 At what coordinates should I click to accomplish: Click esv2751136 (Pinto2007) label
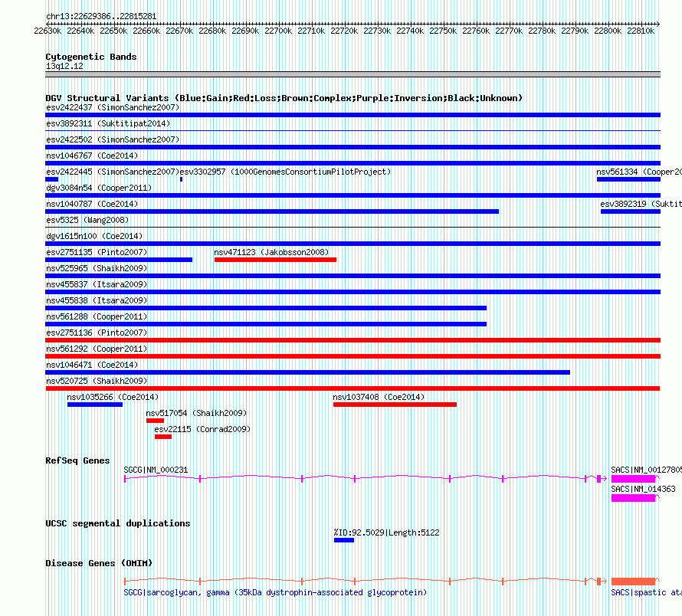(x=97, y=333)
